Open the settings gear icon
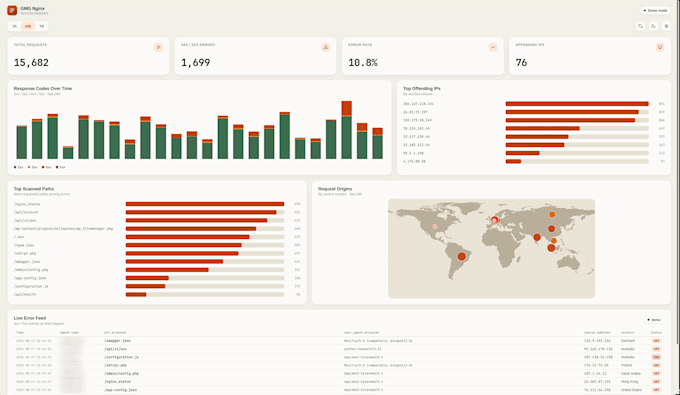 coord(667,26)
